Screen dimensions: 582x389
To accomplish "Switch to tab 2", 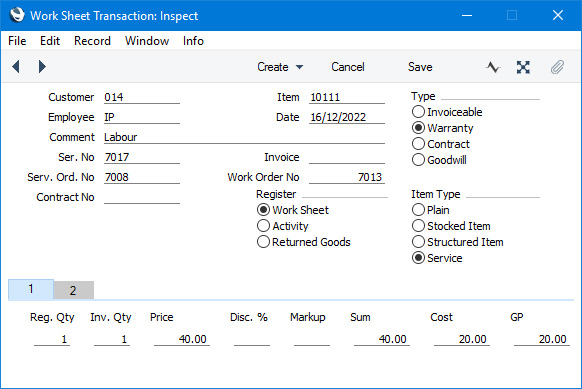I will pyautogui.click(x=73, y=290).
